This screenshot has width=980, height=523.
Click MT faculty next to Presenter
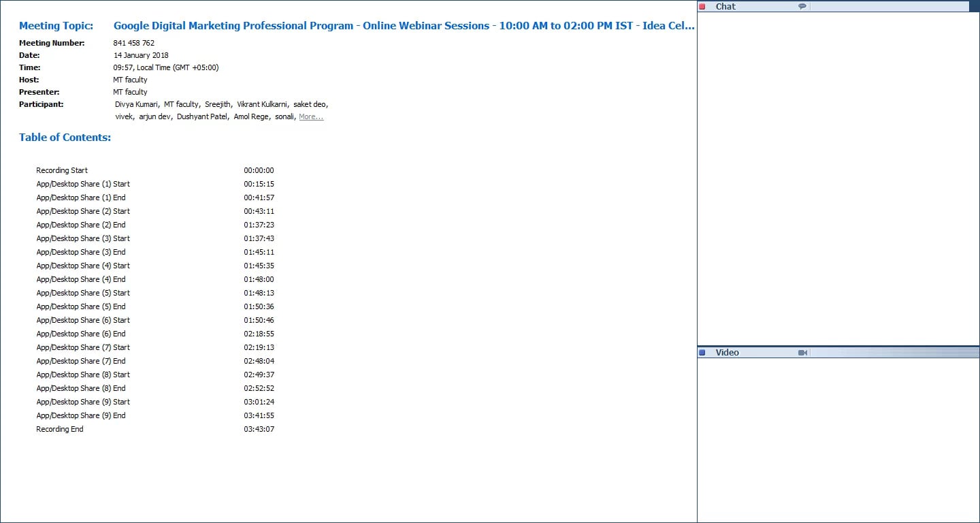click(x=130, y=93)
